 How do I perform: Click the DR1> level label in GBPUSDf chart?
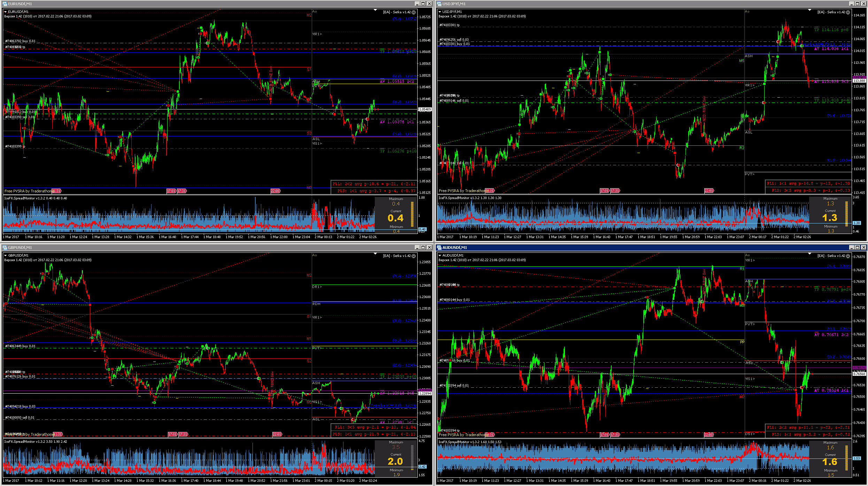(317, 287)
